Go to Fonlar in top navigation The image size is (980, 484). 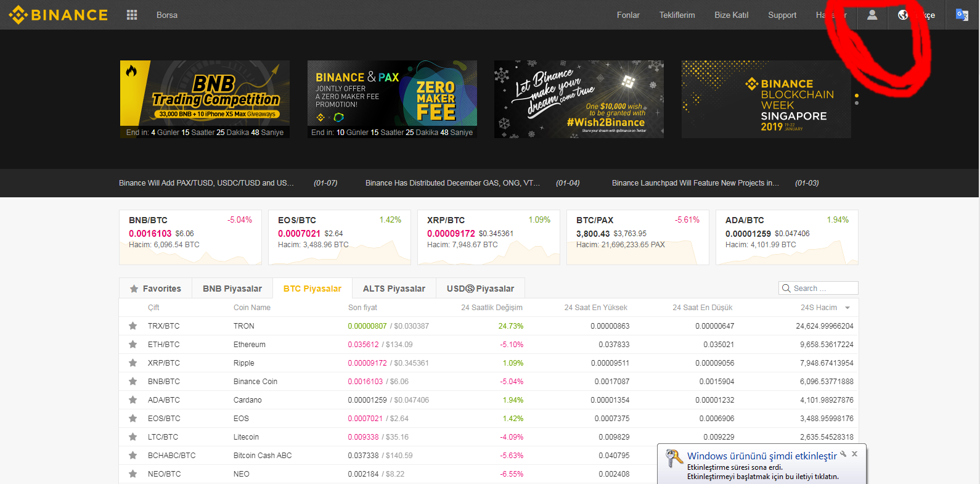pyautogui.click(x=628, y=15)
